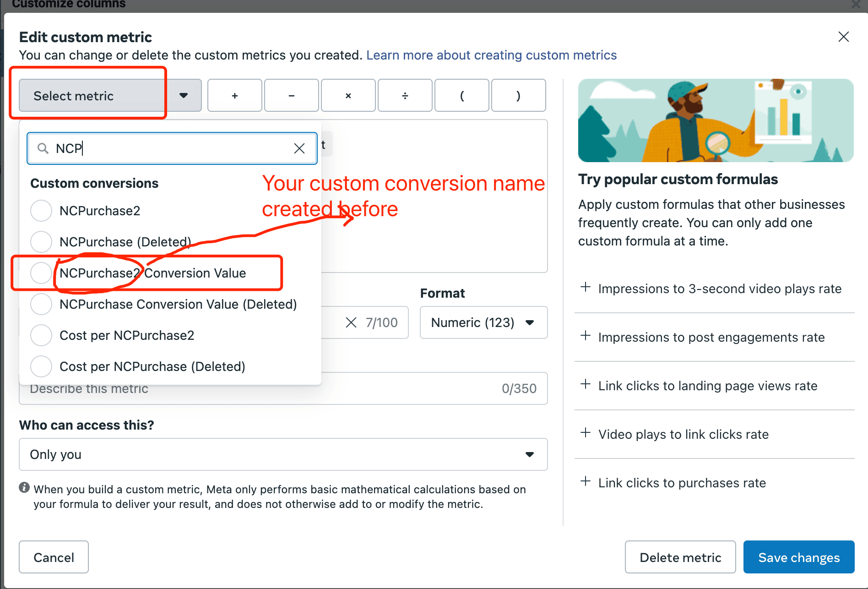Click the plus operator button
The width and height of the screenshot is (868, 589).
click(234, 96)
